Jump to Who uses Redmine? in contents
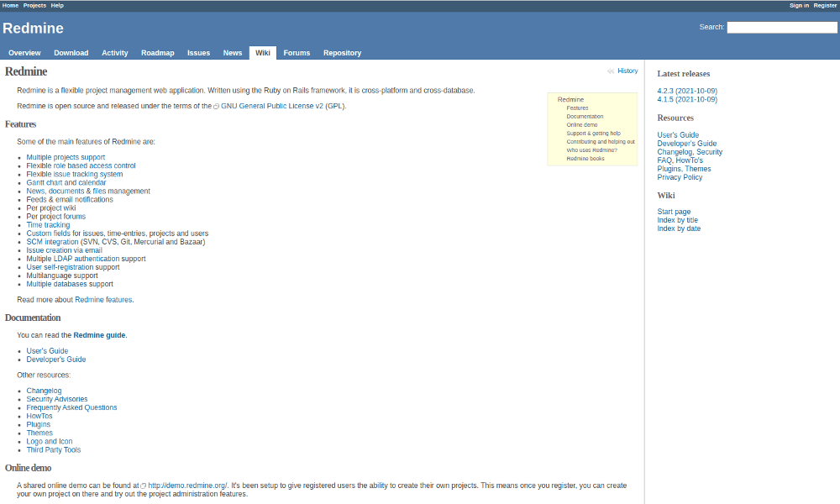Screen dimensions: 840x504 (592, 150)
